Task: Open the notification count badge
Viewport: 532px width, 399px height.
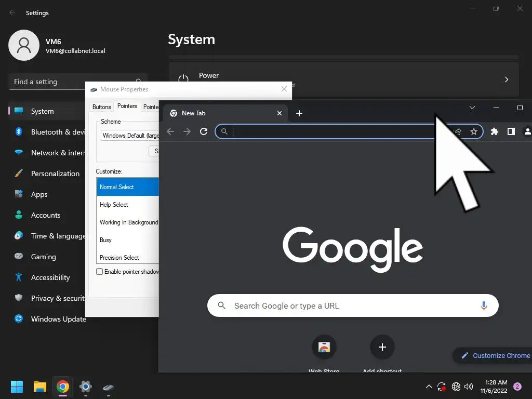Action: click(517, 387)
